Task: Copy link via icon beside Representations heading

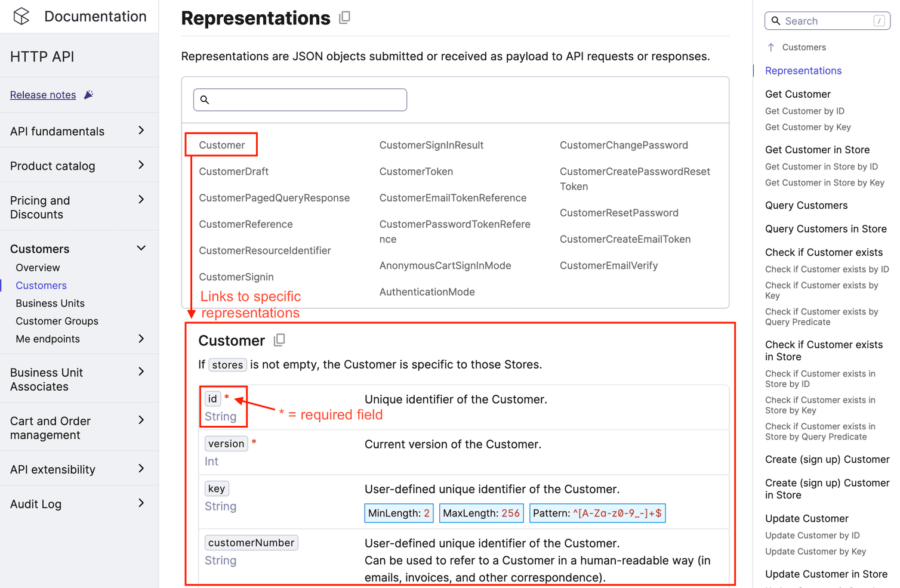Action: coord(344,18)
